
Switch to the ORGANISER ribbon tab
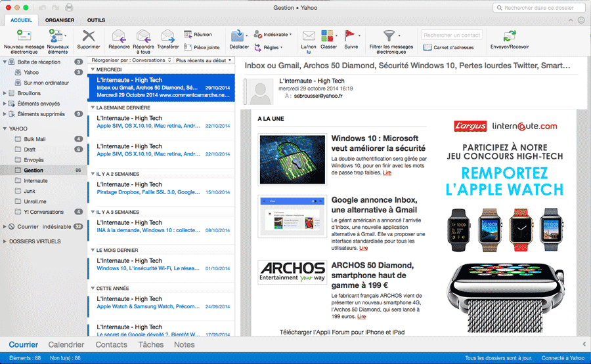60,20
